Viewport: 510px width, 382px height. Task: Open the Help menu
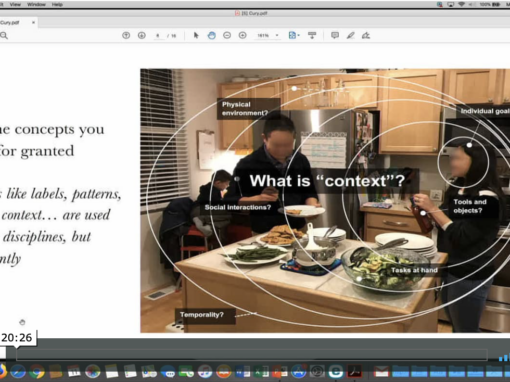coord(57,4)
